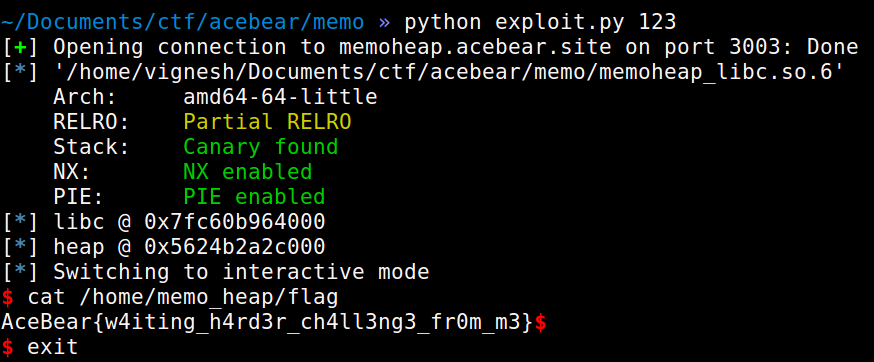Click the green 'PIE enabled' value
Viewport: 874px width, 362px height.
pos(254,197)
